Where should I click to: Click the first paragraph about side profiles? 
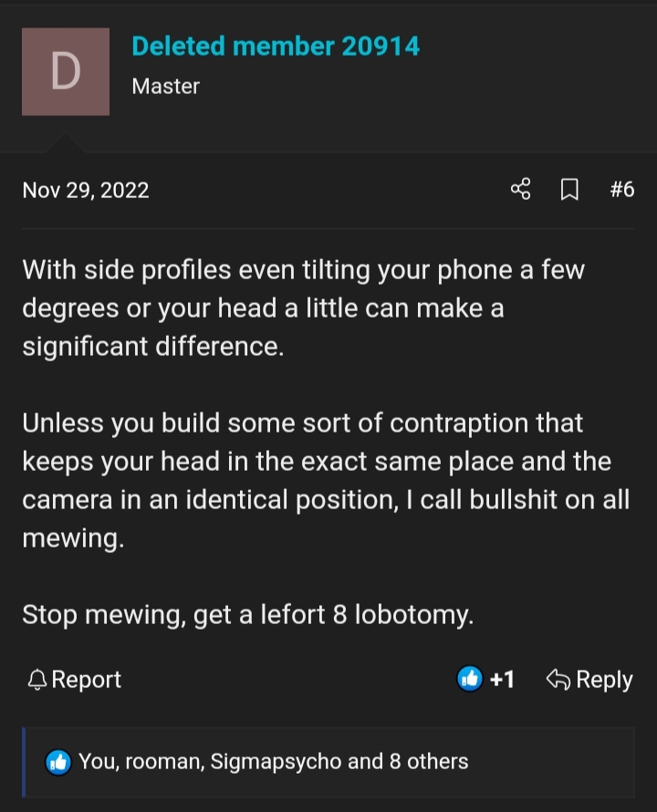[x=303, y=307]
